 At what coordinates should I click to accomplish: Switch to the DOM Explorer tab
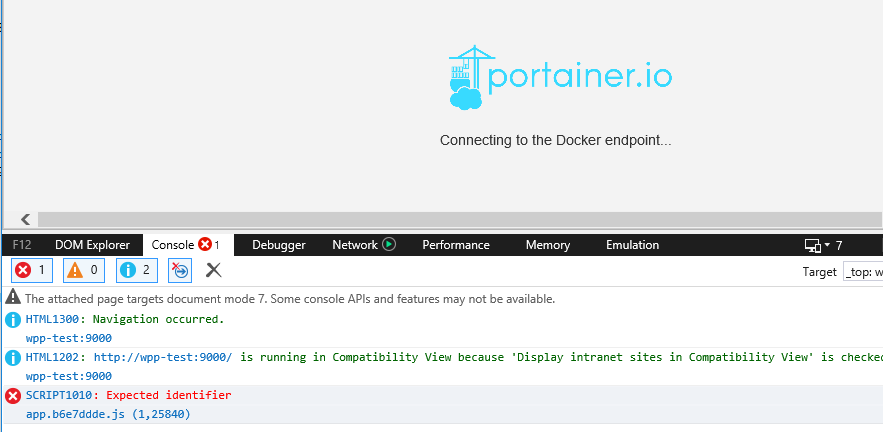click(x=92, y=245)
